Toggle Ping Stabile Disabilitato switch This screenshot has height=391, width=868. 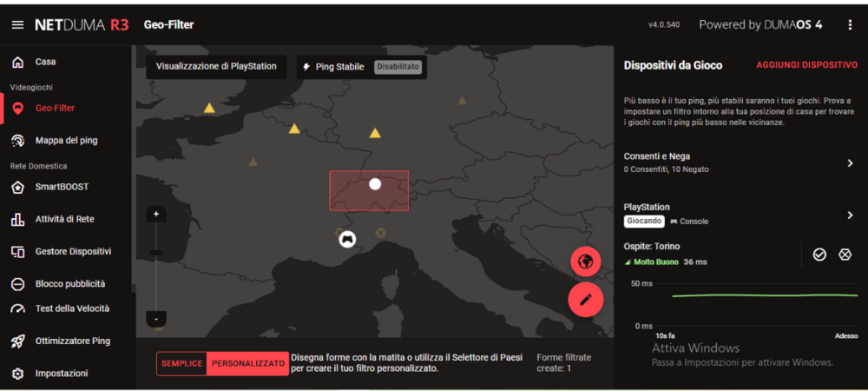[398, 67]
